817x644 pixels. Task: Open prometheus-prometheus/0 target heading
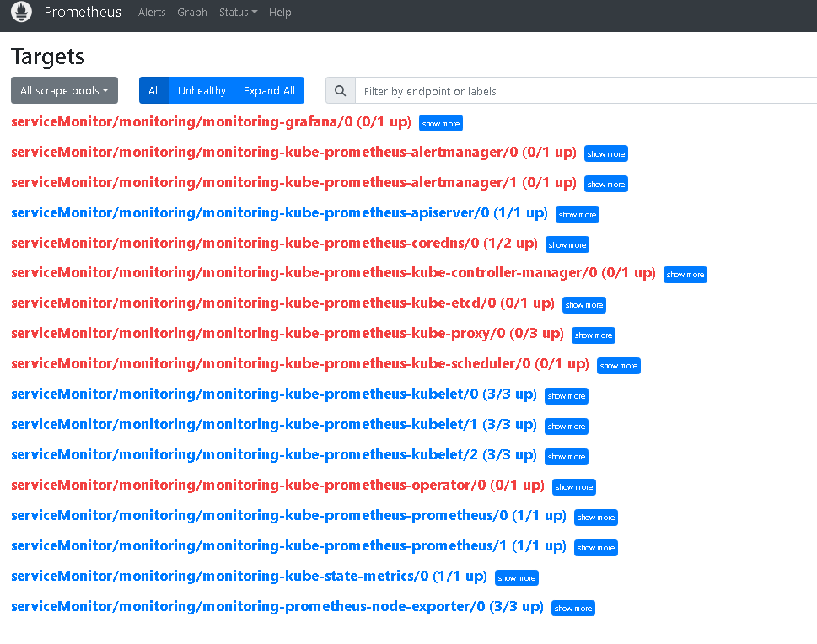point(288,515)
